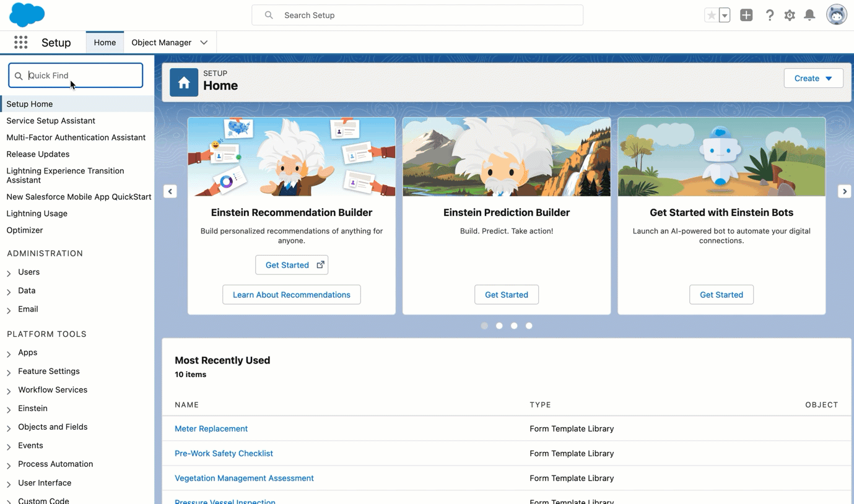Viewport: 854px width, 504px height.
Task: Click Get Started for Recommendation Builder
Action: [x=292, y=265]
